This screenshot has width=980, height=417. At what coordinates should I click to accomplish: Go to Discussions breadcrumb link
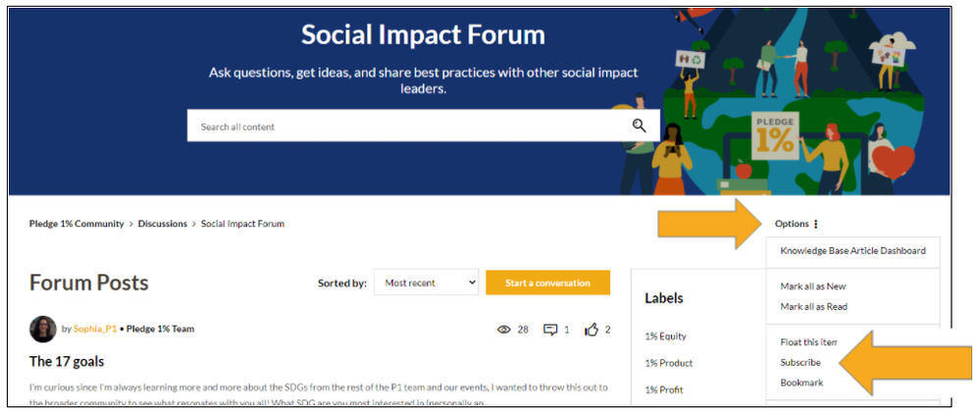pyautogui.click(x=163, y=224)
